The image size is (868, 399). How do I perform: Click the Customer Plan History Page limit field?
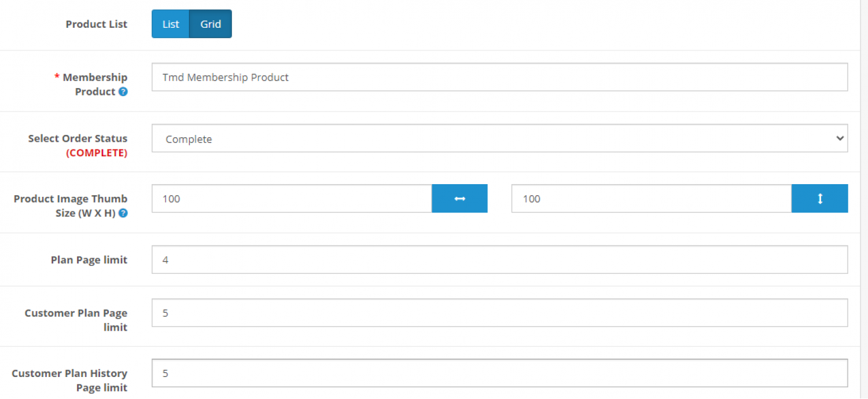tap(500, 373)
